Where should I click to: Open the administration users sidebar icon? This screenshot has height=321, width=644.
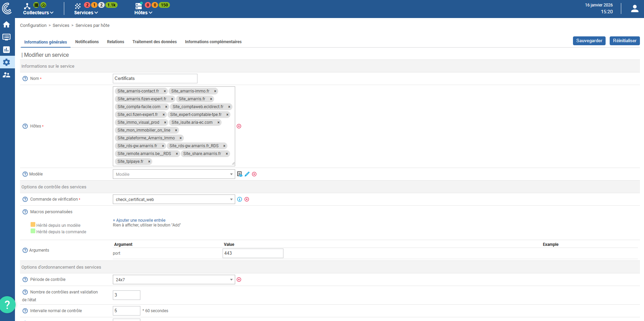click(6, 75)
